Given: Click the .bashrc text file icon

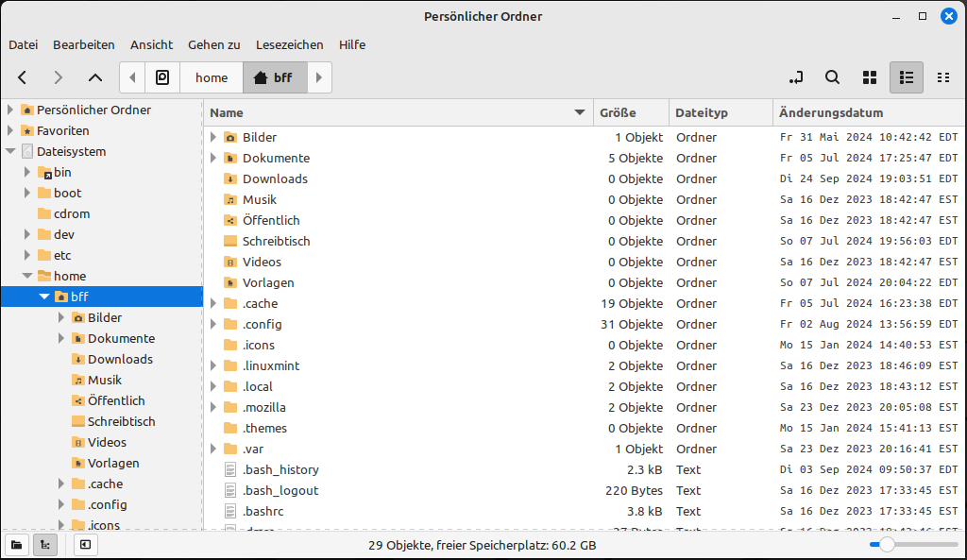Looking at the screenshot, I should (x=230, y=511).
